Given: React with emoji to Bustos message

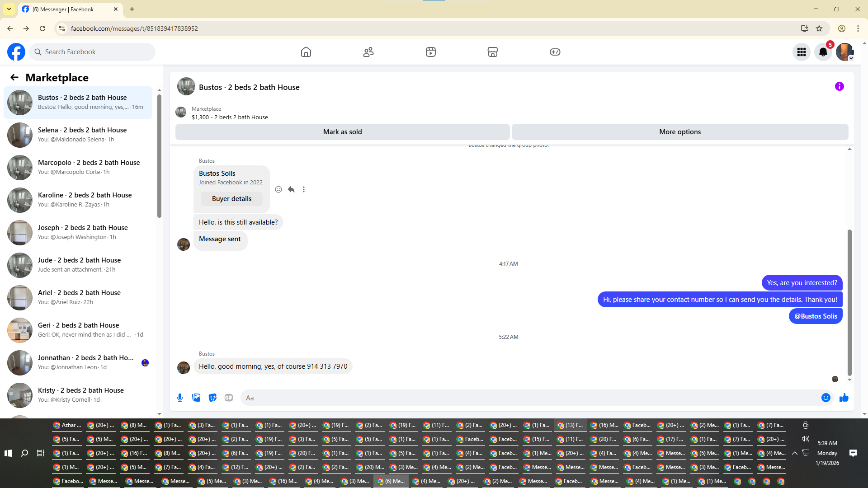Looking at the screenshot, I should click(x=278, y=189).
